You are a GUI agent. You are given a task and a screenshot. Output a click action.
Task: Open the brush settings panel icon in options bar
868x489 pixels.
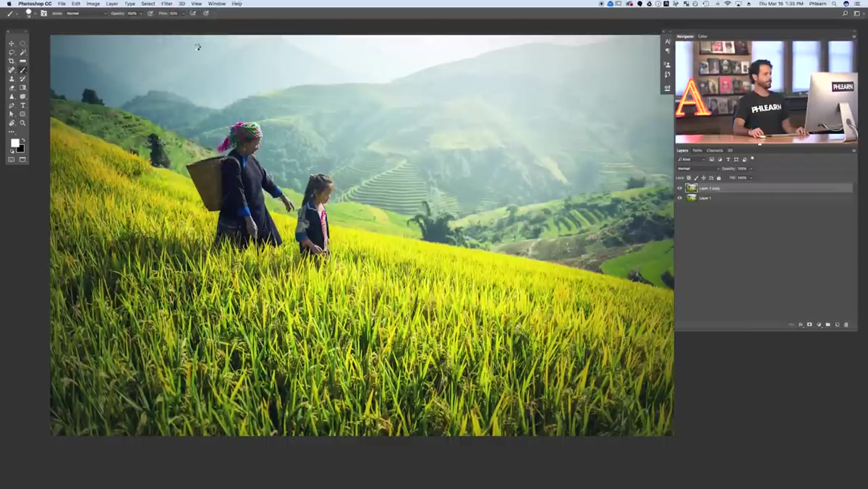tap(44, 13)
